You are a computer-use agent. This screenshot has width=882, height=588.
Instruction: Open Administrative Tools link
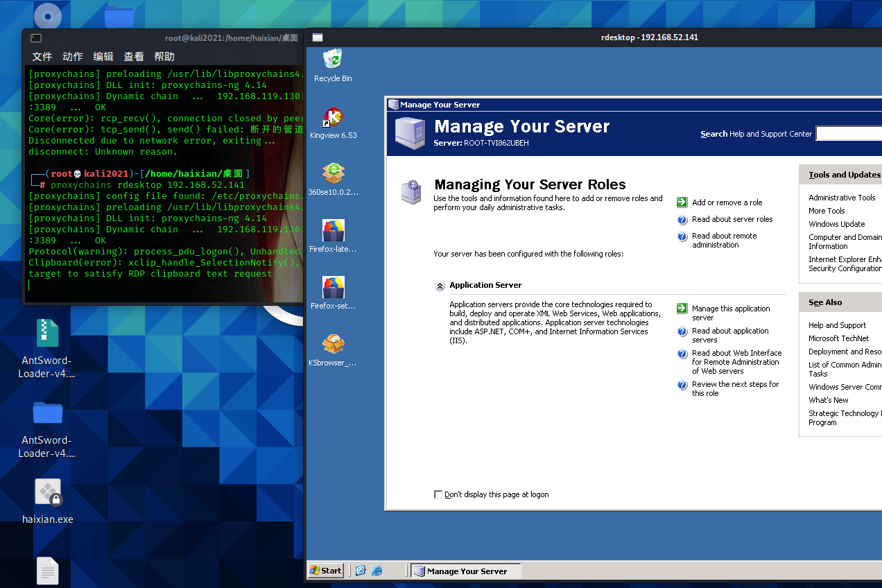click(842, 198)
